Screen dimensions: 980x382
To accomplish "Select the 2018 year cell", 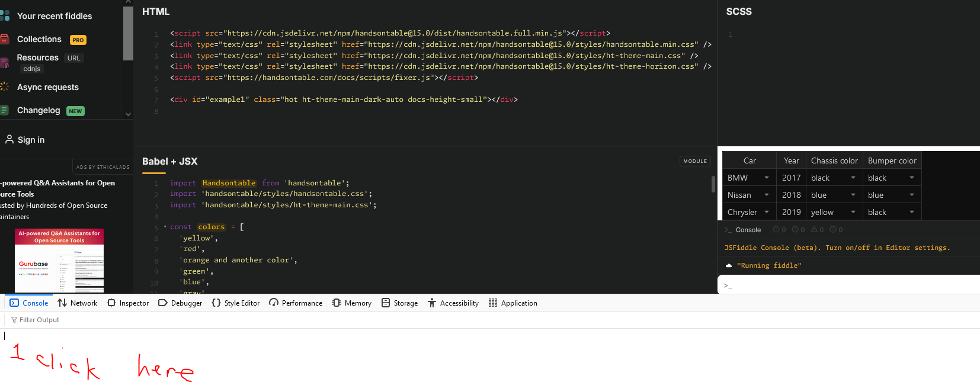I will point(792,195).
